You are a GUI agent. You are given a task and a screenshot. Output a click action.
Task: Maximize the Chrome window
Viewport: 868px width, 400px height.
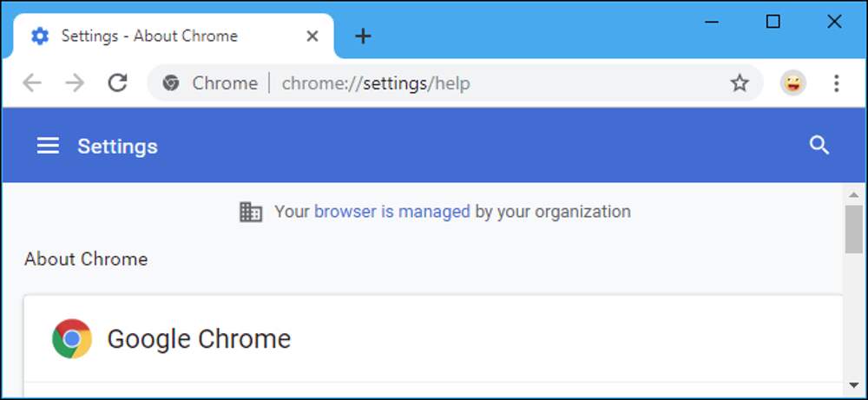pos(773,22)
